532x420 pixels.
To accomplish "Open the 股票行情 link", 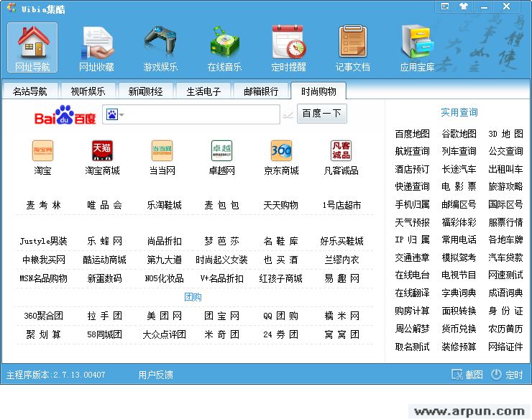I will click(x=505, y=222).
